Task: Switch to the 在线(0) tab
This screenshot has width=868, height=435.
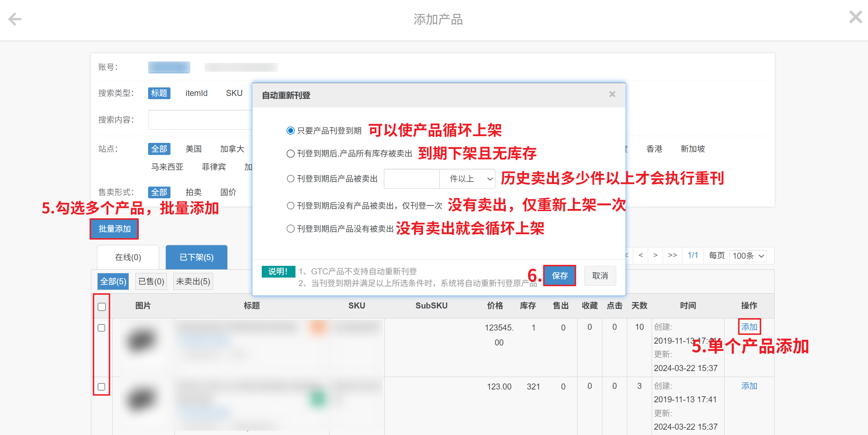Action: point(128,257)
